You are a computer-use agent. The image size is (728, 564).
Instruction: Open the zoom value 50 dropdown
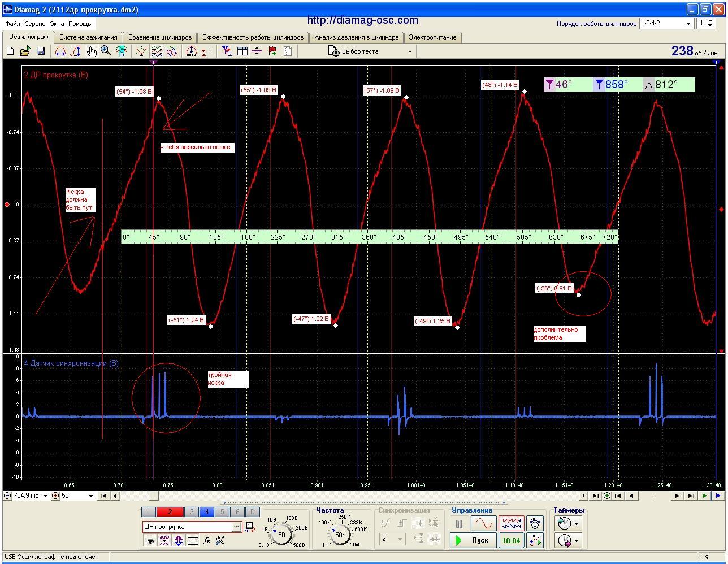[77, 496]
